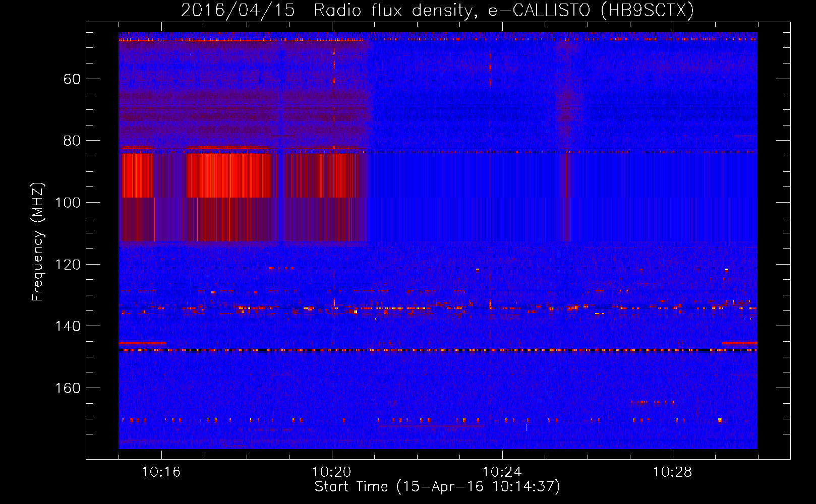Image resolution: width=816 pixels, height=504 pixels.
Task: Click the 10:20 time tick label
Action: click(x=331, y=472)
